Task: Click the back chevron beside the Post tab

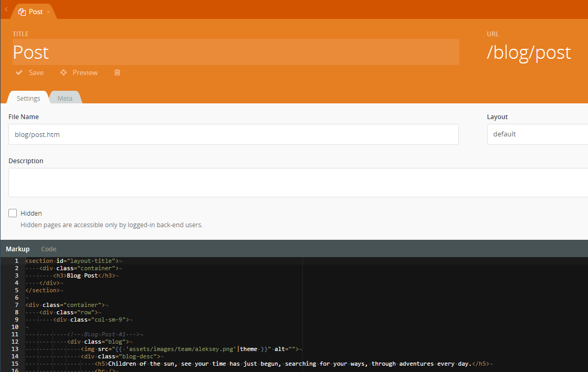Action: tap(6, 9)
